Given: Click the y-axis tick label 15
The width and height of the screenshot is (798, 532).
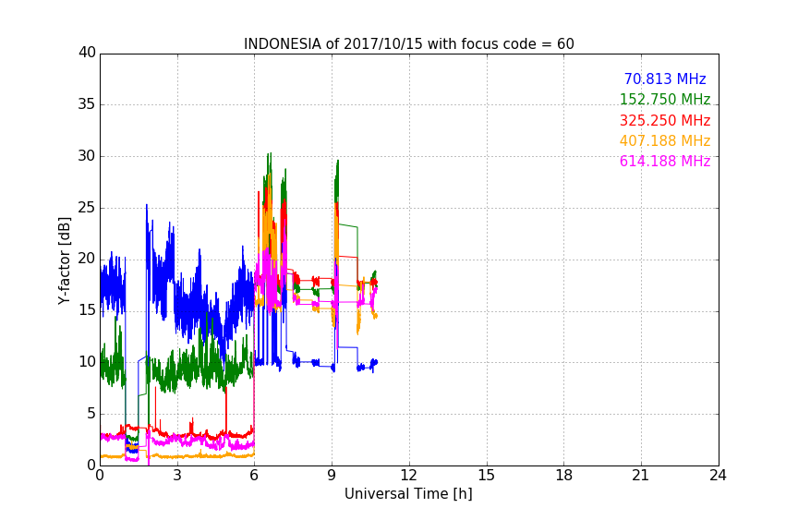Looking at the screenshot, I should pyautogui.click(x=87, y=310).
